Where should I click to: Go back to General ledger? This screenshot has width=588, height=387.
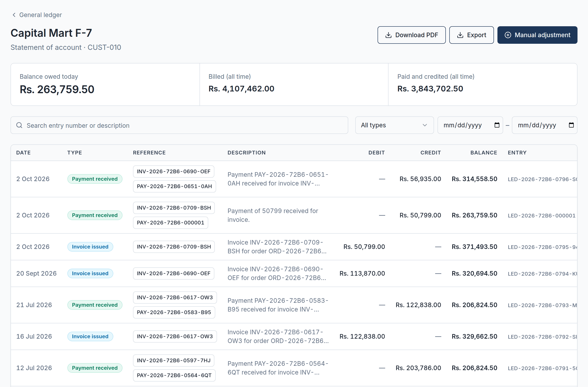37,15
